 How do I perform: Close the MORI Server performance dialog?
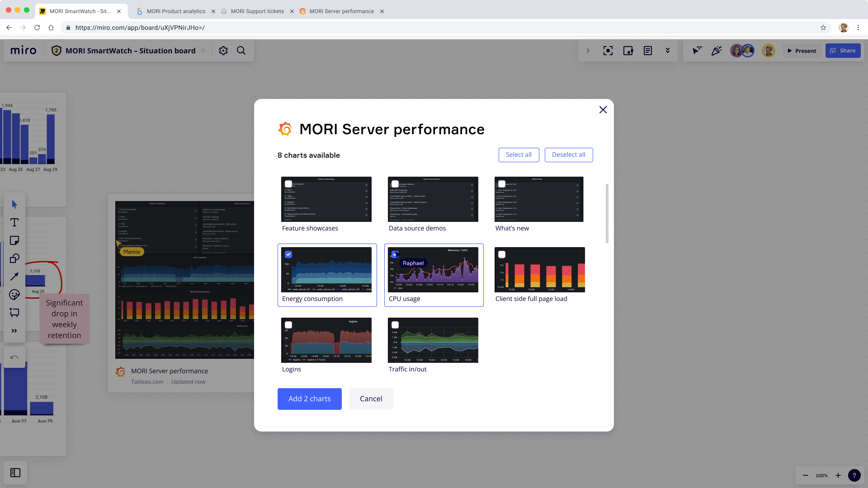click(x=603, y=110)
